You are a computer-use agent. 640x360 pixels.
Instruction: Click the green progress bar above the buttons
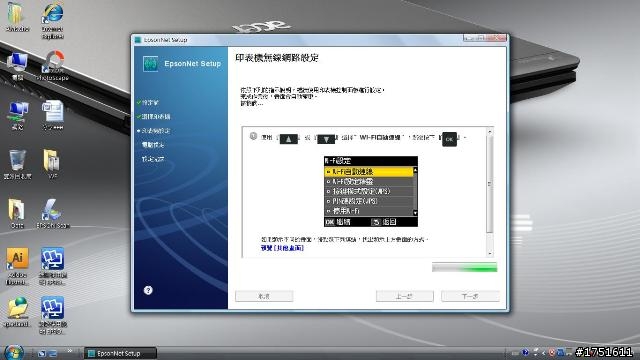point(464,267)
